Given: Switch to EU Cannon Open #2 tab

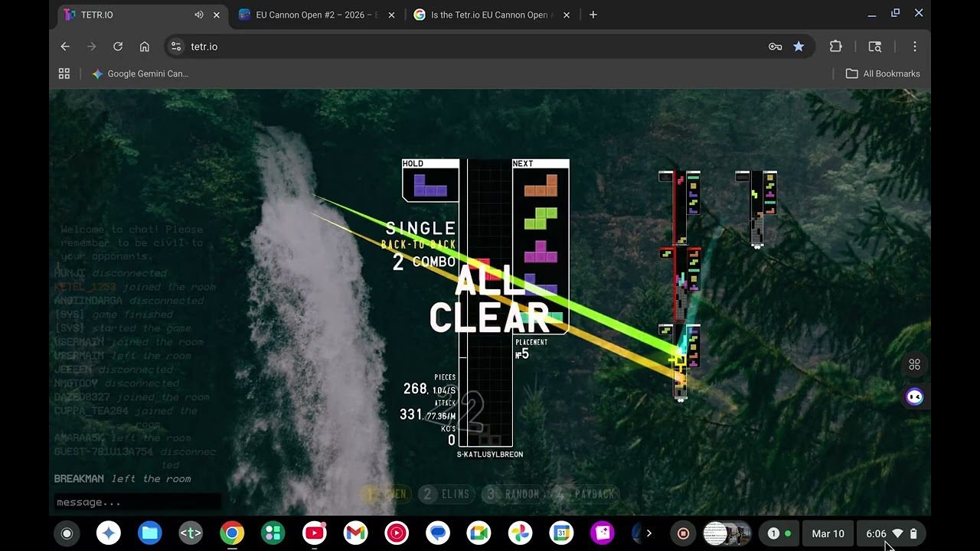Looking at the screenshot, I should (317, 15).
